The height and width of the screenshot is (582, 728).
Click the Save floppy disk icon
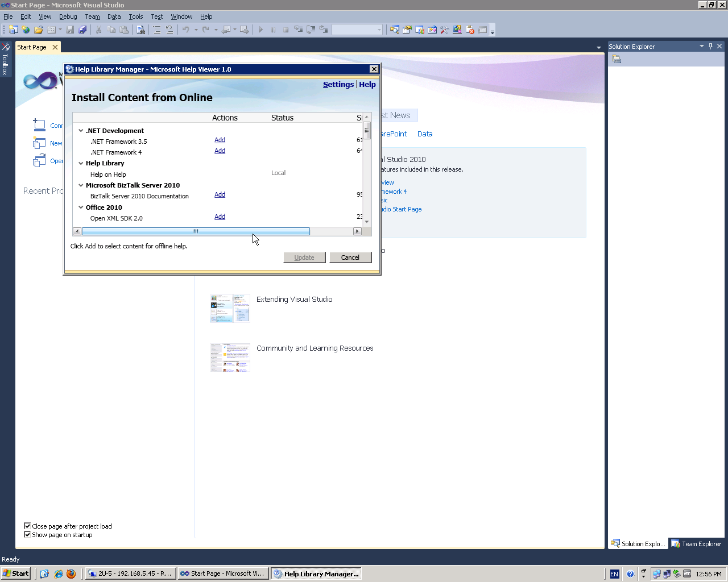click(x=70, y=30)
